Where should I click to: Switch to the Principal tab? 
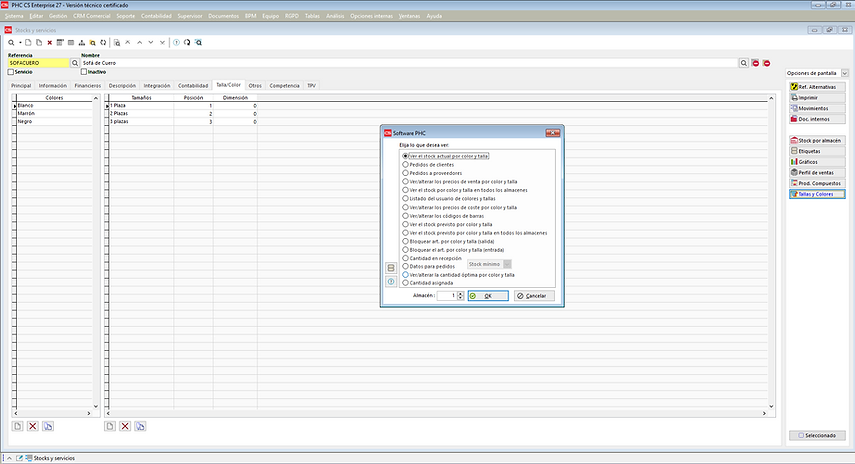click(x=21, y=86)
